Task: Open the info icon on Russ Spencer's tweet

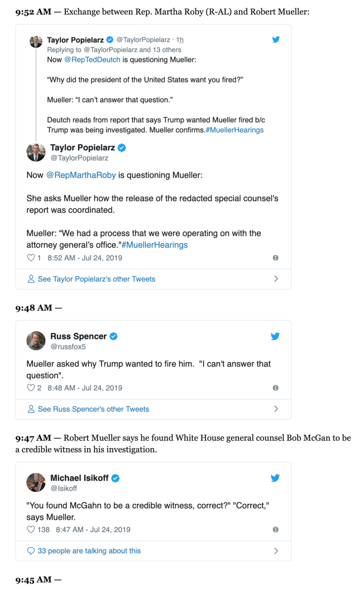Action: [x=275, y=388]
